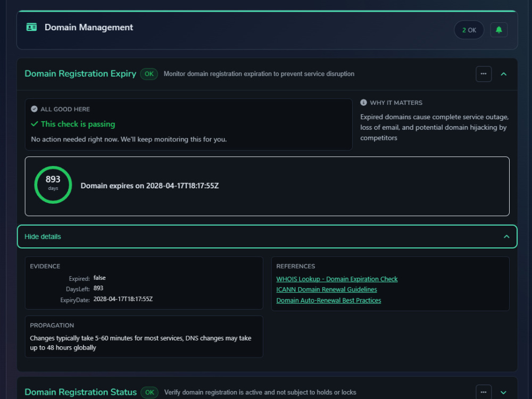
Task: Click the DaysLeft value 893
Action: point(98,288)
